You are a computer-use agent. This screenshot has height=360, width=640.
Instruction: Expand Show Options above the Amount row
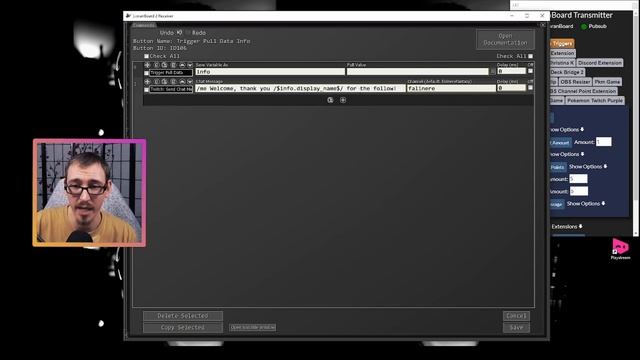pyautogui.click(x=567, y=130)
